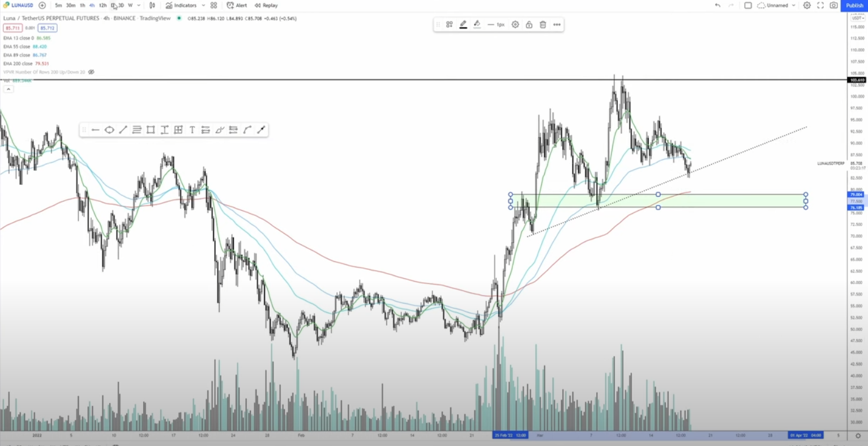Toggle the lock on the selected drawing
The image size is (868, 446).
pyautogui.click(x=529, y=24)
